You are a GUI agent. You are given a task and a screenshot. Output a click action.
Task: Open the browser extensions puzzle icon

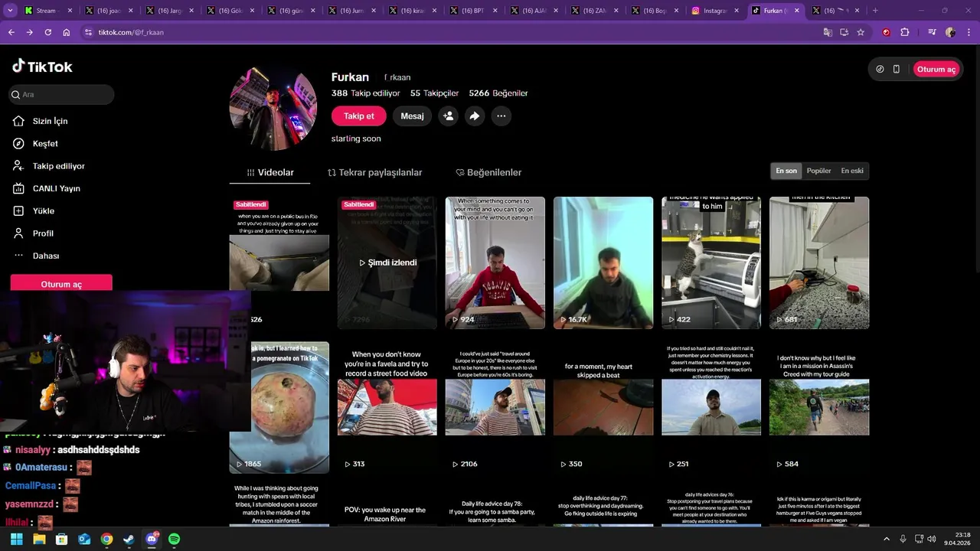905,32
